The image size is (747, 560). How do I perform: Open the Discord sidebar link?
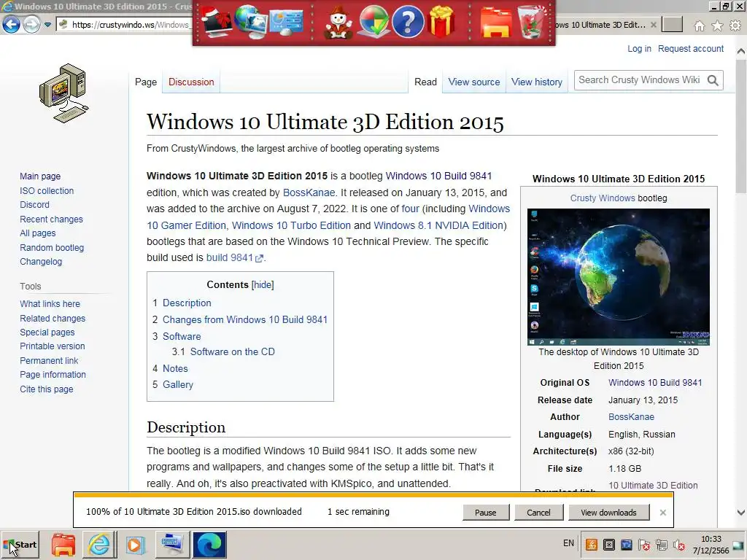point(34,204)
